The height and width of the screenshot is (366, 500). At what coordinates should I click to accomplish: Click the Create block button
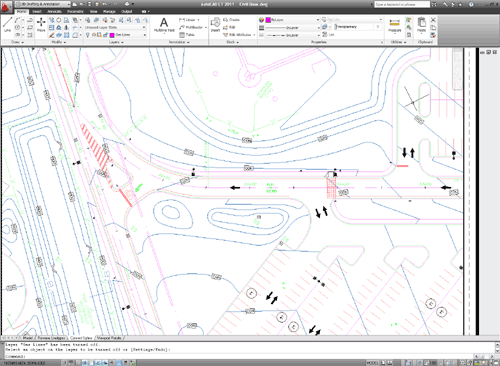point(231,20)
